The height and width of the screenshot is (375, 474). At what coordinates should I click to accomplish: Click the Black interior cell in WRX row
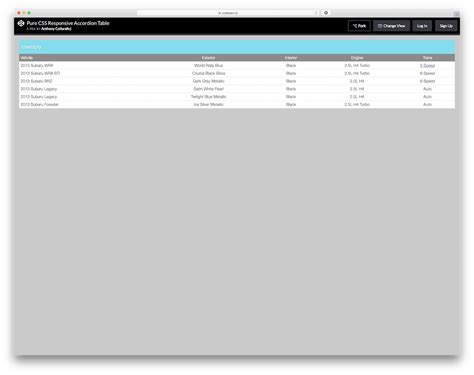[291, 65]
